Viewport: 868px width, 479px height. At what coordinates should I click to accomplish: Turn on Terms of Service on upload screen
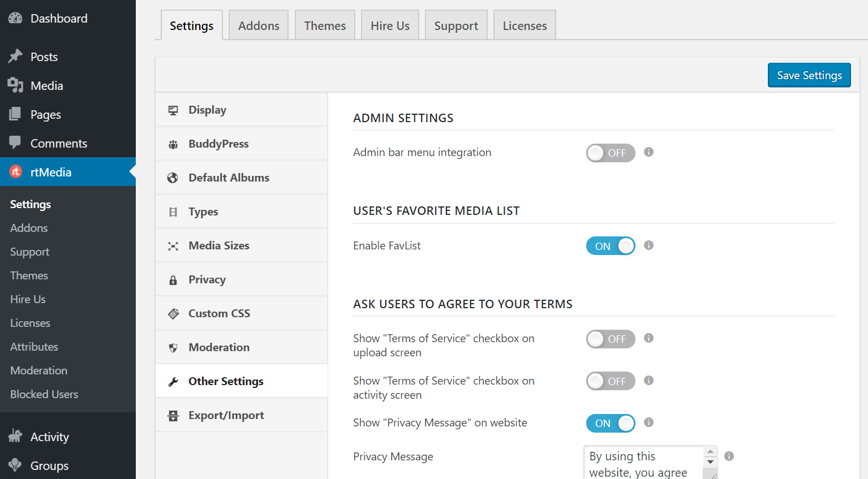click(611, 339)
